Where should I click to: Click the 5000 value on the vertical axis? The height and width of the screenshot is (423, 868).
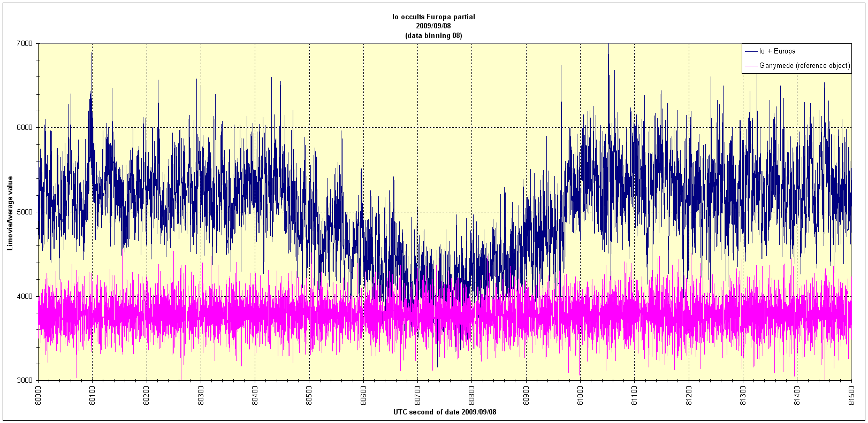click(26, 212)
